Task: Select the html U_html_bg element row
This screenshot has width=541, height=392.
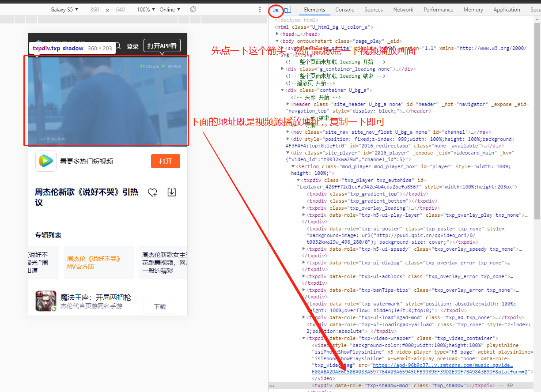Action: coord(325,27)
